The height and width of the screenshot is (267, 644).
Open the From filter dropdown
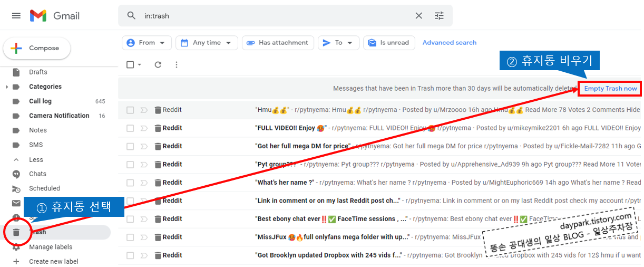(147, 43)
